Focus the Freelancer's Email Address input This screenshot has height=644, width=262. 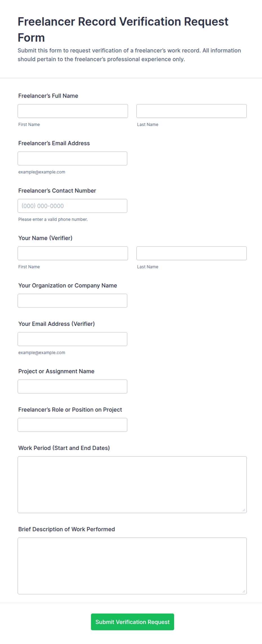72,159
